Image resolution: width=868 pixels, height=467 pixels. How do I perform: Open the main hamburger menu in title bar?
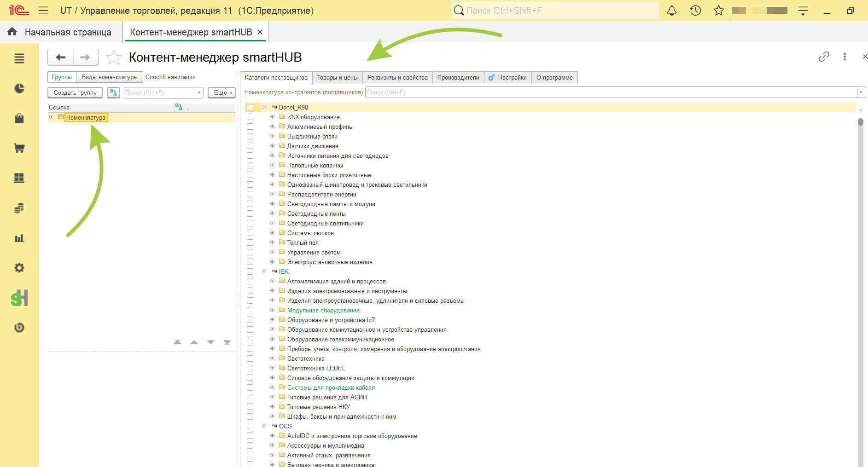coord(43,11)
